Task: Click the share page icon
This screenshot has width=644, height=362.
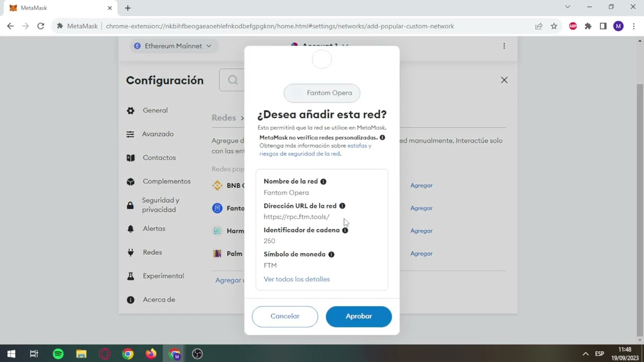Action: click(x=539, y=26)
